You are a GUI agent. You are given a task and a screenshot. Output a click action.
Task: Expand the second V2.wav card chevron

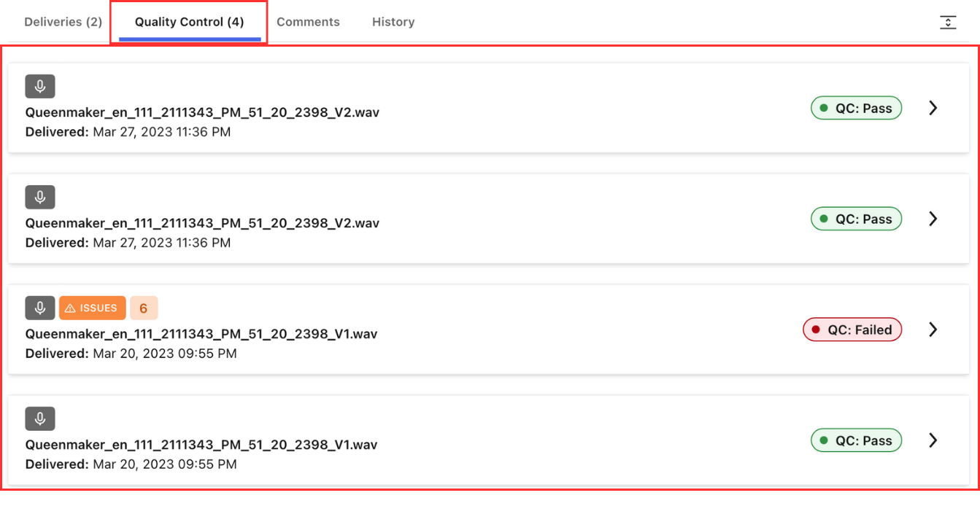(x=933, y=219)
